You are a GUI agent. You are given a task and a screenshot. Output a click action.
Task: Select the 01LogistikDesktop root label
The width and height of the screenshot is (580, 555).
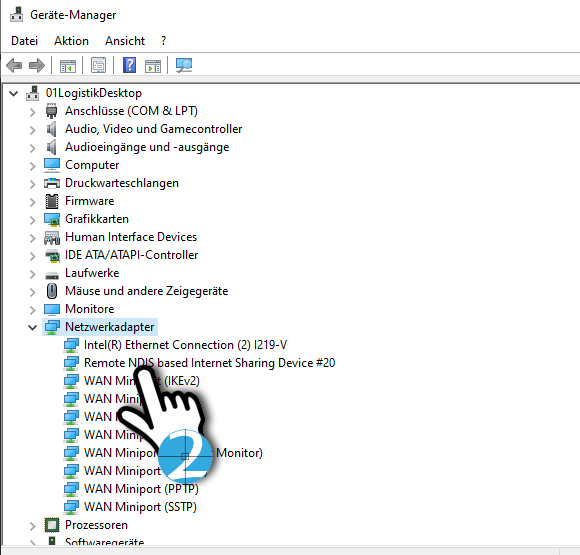click(x=94, y=93)
